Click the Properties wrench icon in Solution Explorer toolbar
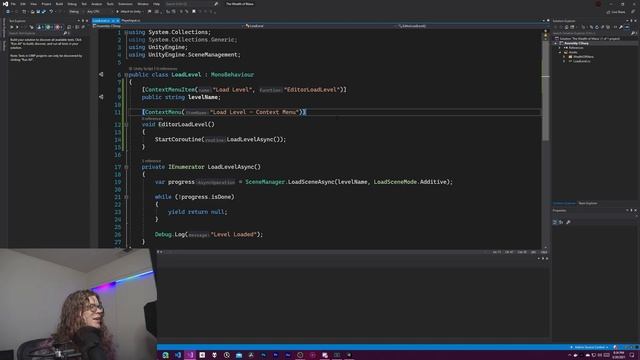The width and height of the screenshot is (640, 360). [621, 27]
